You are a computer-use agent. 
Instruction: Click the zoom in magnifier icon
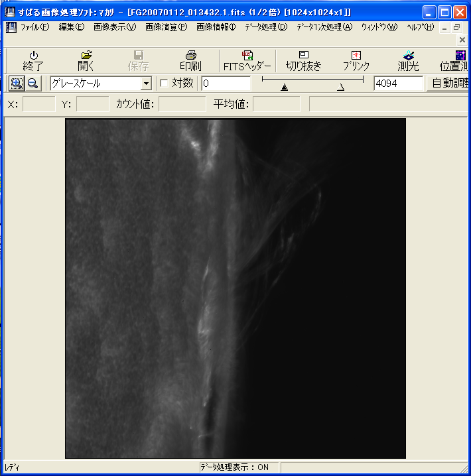(17, 83)
